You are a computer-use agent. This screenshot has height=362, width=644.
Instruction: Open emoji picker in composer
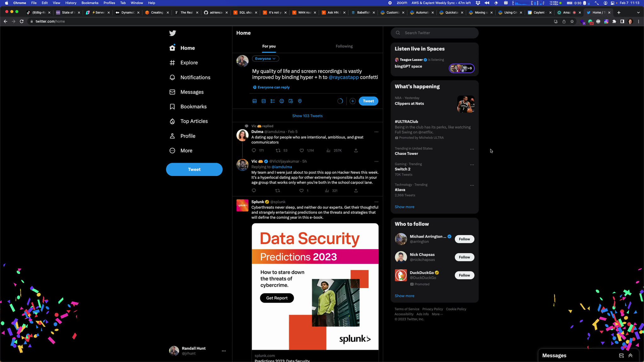click(x=282, y=101)
